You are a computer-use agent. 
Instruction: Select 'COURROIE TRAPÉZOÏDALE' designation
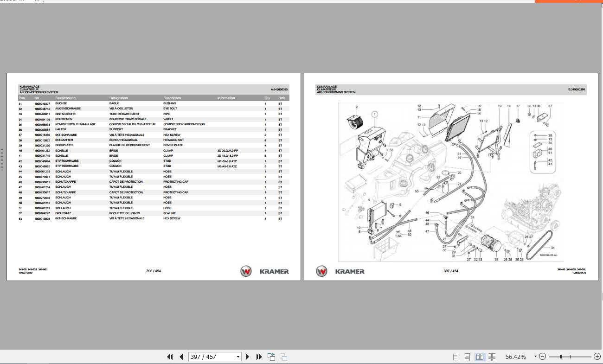pyautogui.click(x=128, y=119)
